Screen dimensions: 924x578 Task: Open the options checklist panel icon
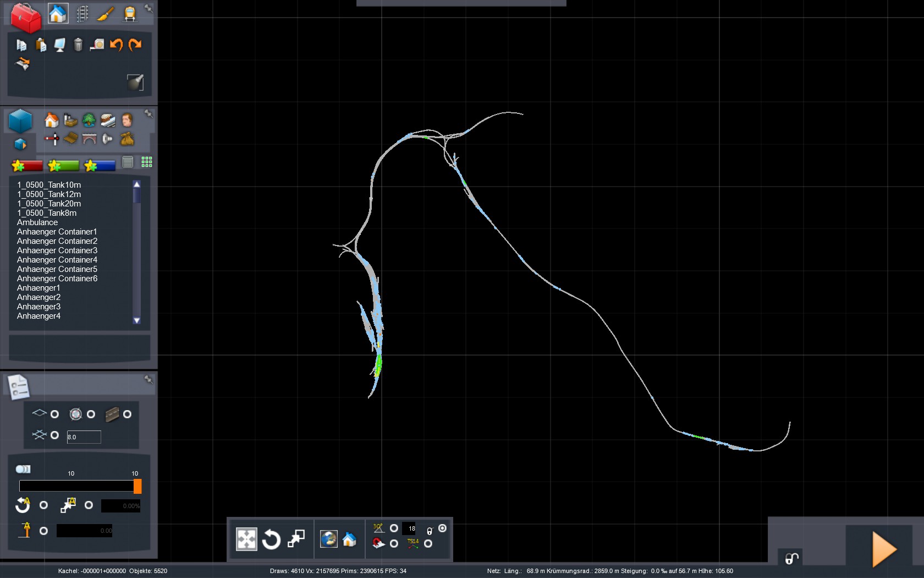tap(19, 386)
